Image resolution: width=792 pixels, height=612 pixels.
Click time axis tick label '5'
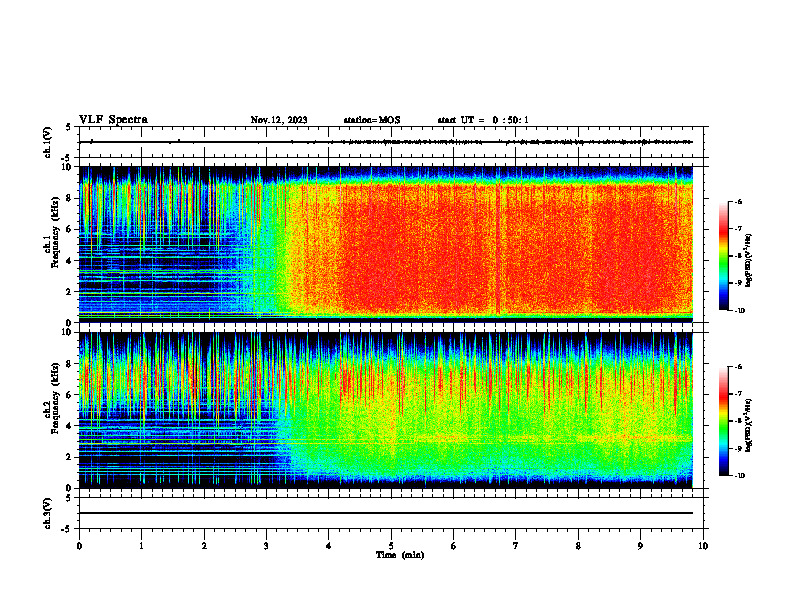tap(391, 546)
